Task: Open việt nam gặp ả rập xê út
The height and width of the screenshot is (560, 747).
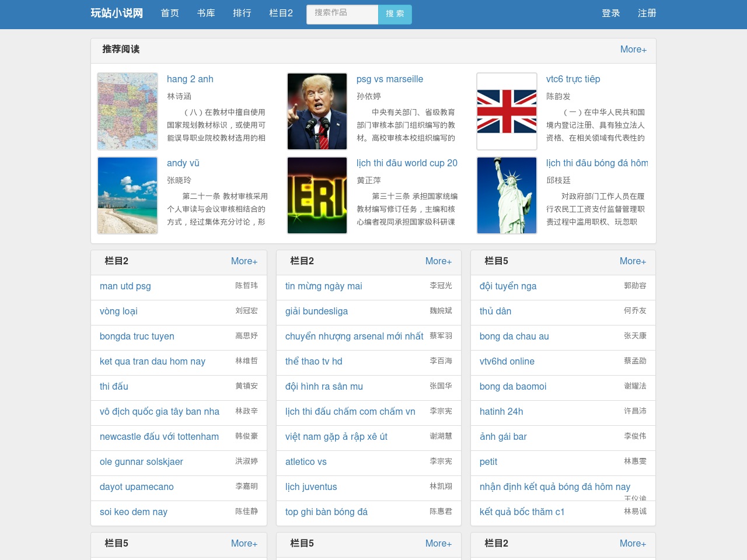Action: tap(336, 437)
